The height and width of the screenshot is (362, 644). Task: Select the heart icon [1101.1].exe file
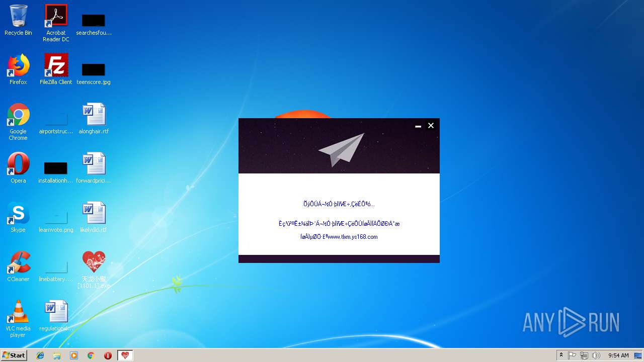pyautogui.click(x=94, y=269)
